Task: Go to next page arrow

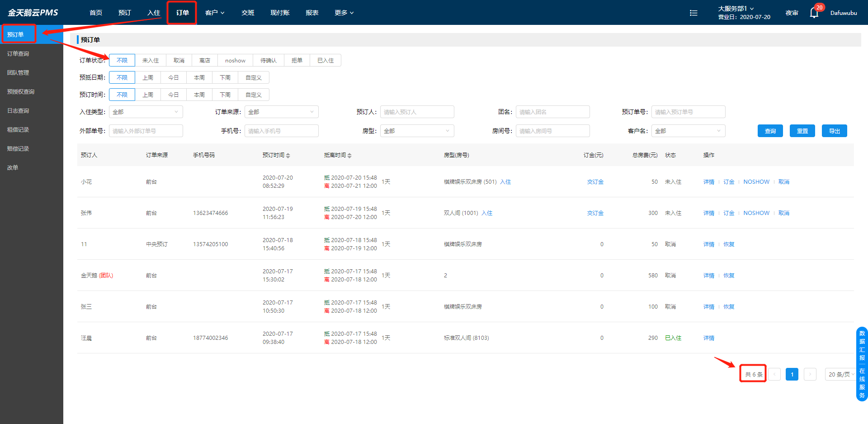Action: (x=810, y=374)
